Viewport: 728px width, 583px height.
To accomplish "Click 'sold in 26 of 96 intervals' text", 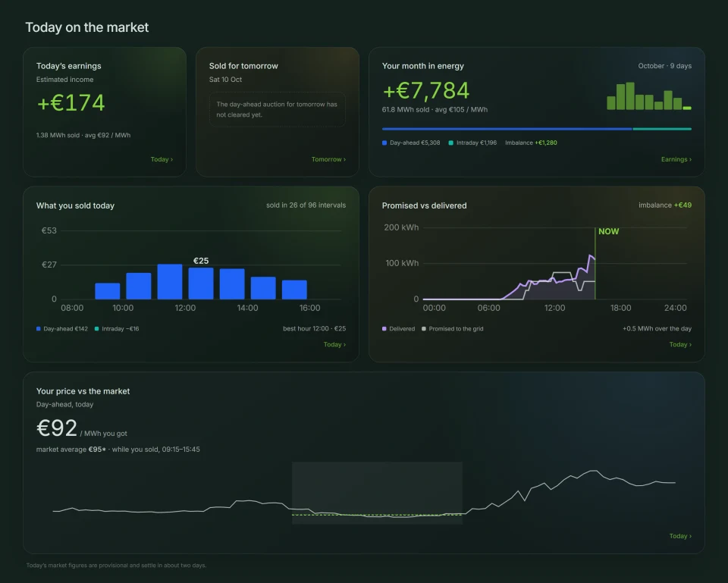I will tap(306, 205).
